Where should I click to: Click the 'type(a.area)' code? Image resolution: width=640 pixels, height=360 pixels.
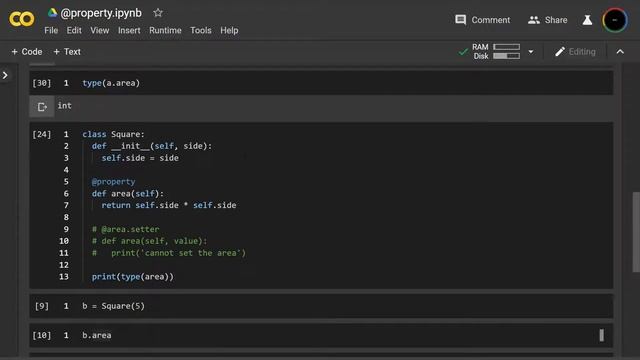[x=111, y=83]
